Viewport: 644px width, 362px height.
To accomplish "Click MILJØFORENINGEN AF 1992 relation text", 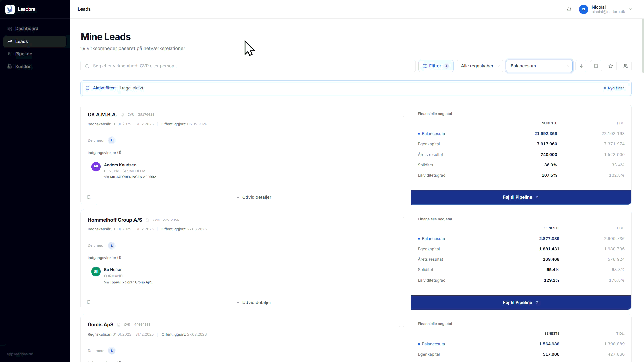I will pyautogui.click(x=133, y=177).
